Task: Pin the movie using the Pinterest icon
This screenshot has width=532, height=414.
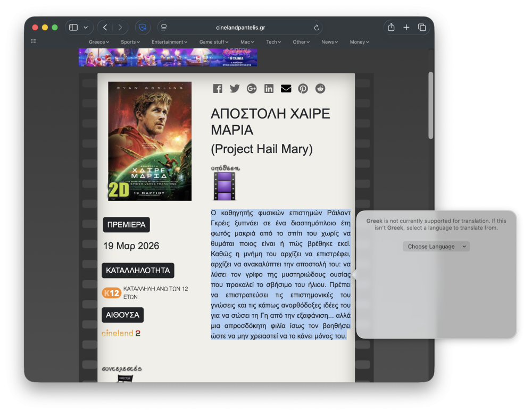Action: [303, 89]
